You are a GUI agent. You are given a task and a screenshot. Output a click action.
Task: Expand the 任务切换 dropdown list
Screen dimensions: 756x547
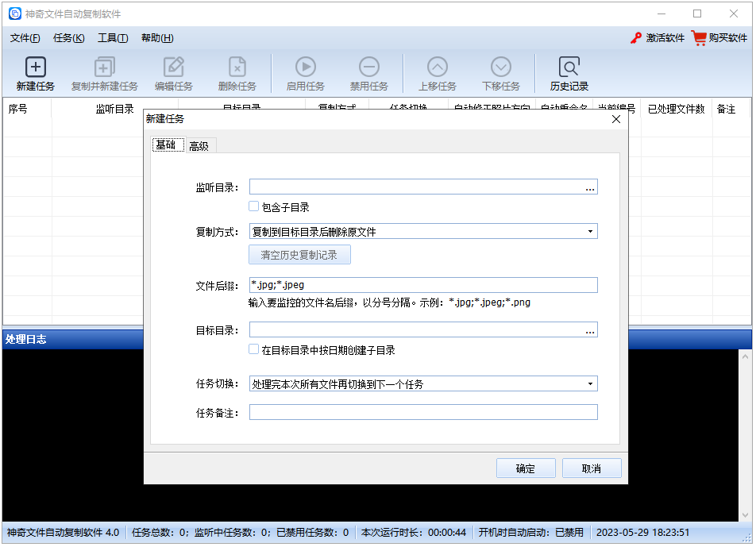coord(591,383)
